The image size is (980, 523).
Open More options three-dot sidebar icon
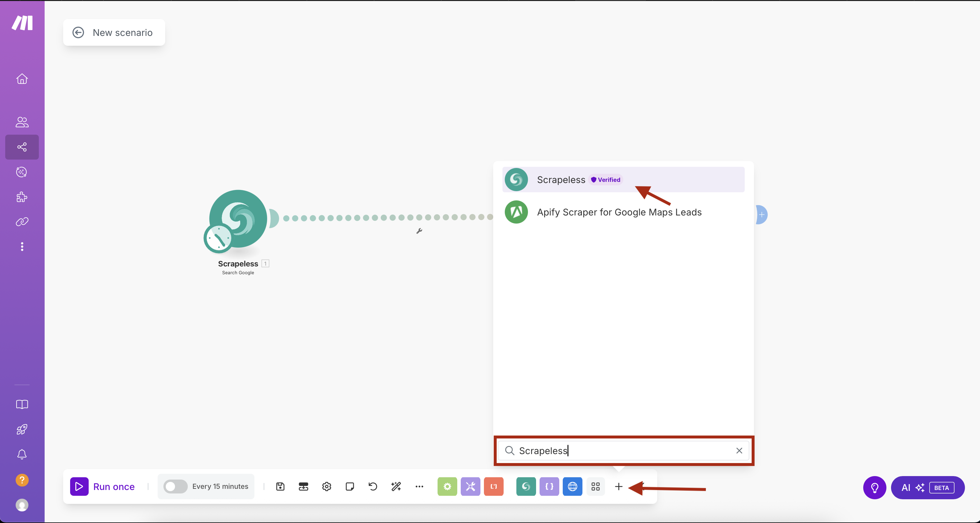tap(22, 247)
